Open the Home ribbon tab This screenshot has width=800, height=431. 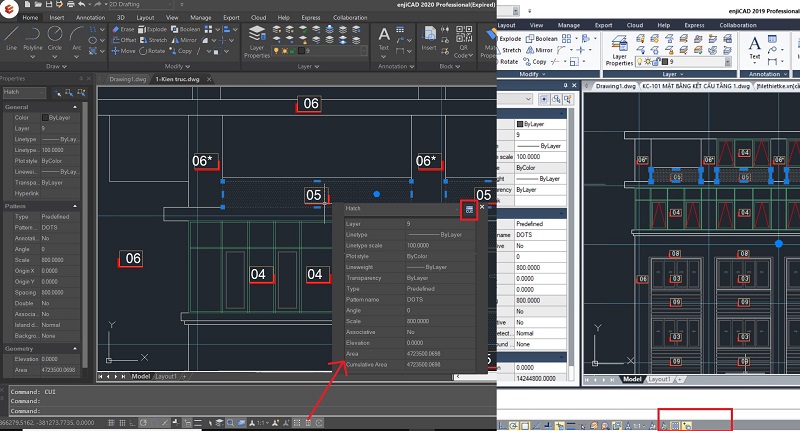(x=30, y=17)
